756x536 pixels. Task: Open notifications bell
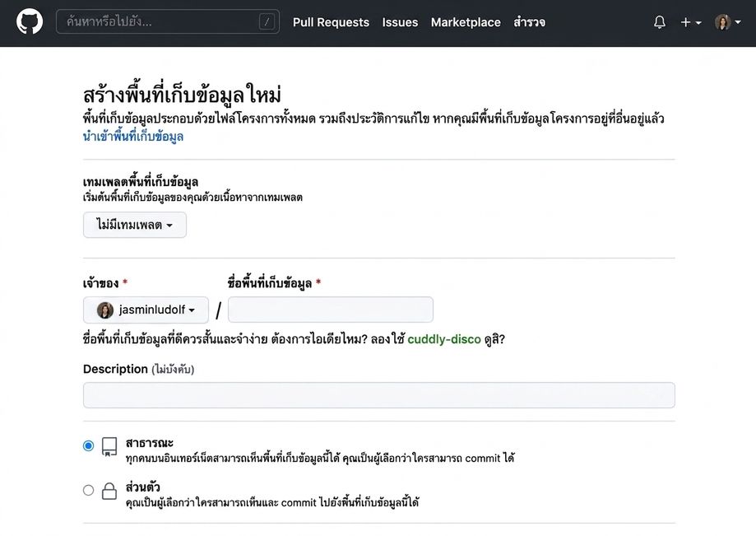(x=660, y=22)
